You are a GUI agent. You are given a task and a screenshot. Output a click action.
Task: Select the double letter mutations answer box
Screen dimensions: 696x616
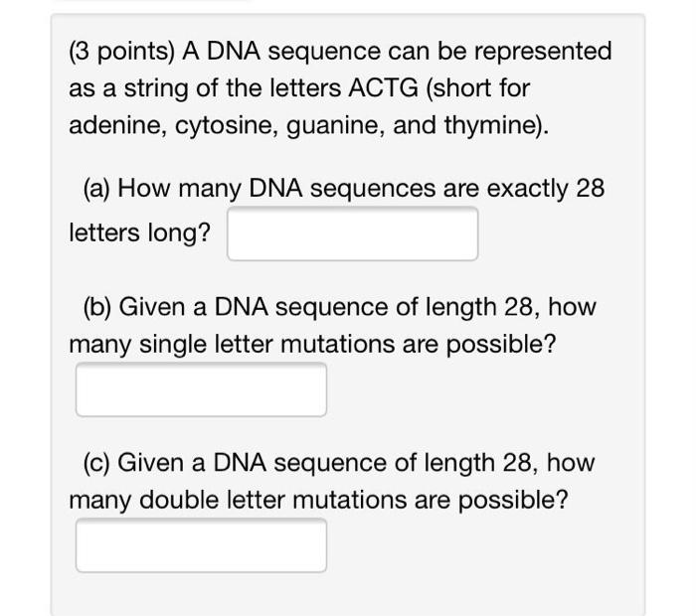tap(201, 545)
